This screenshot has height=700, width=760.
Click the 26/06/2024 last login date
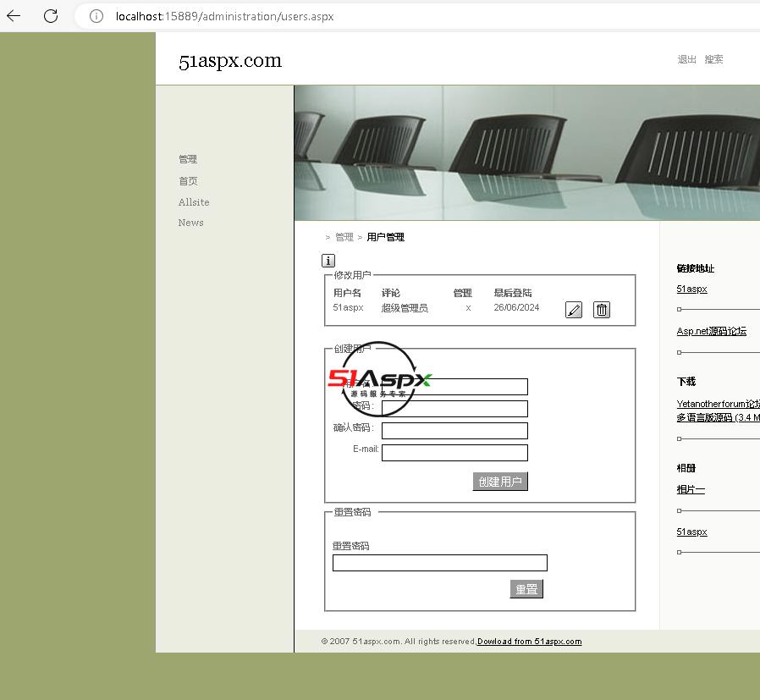coord(516,307)
